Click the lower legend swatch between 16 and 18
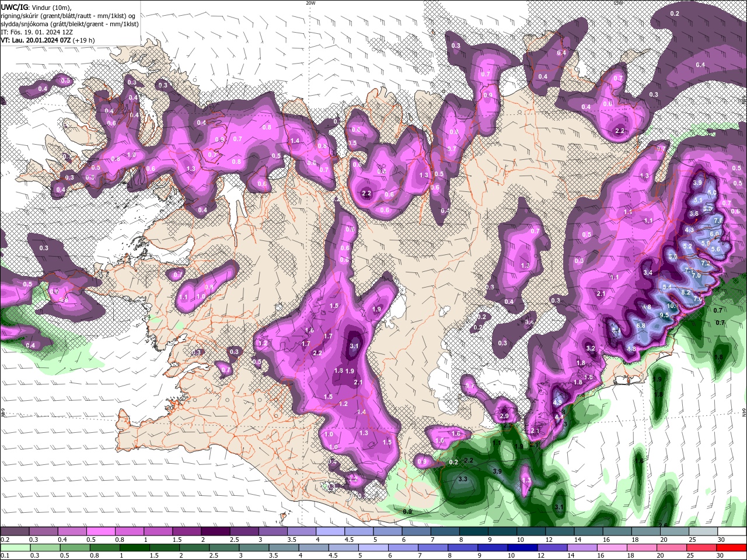The width and height of the screenshot is (747, 560). [612, 548]
